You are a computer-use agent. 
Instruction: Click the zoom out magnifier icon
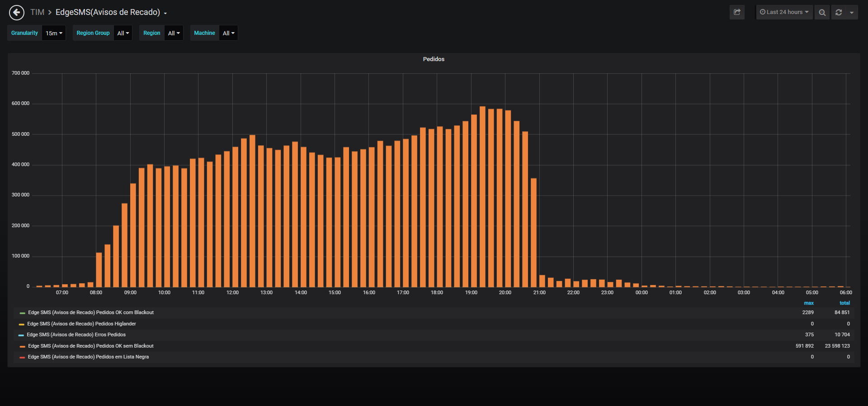(x=822, y=12)
